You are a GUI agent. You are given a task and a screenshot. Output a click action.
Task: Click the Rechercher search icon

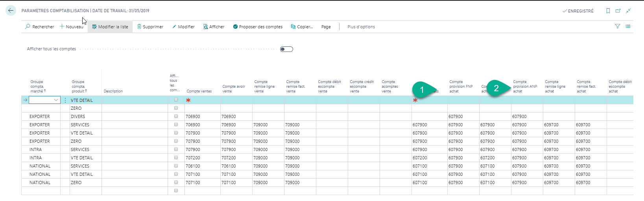(28, 27)
